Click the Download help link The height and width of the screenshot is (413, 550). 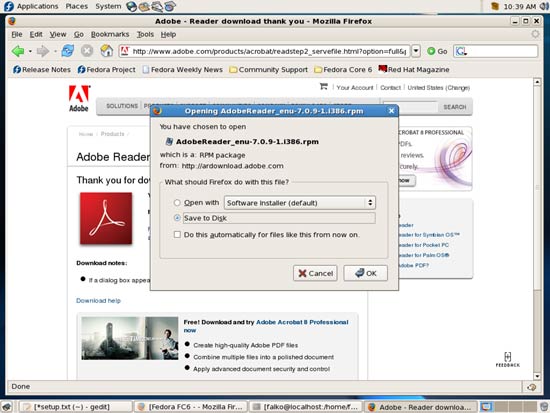point(98,301)
